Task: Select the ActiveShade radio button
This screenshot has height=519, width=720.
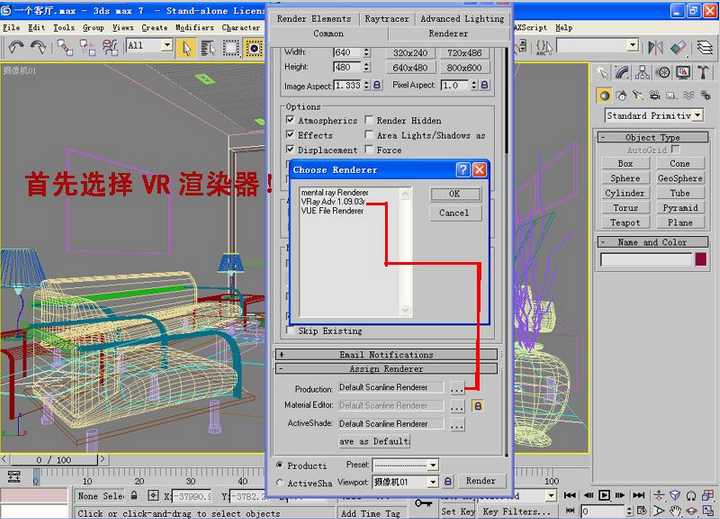Action: click(x=279, y=482)
